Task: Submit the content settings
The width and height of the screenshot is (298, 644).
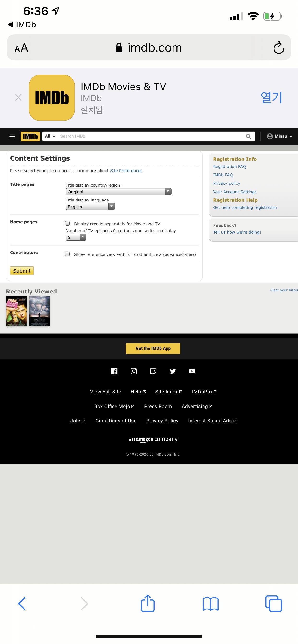Action: click(x=22, y=271)
